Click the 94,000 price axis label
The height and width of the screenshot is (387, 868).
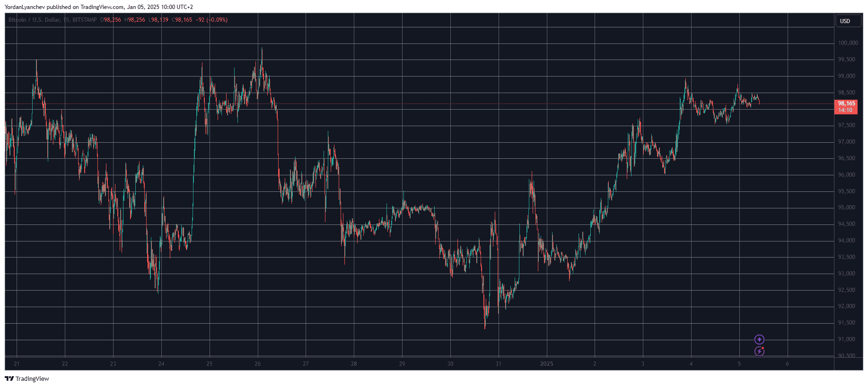[x=846, y=241]
